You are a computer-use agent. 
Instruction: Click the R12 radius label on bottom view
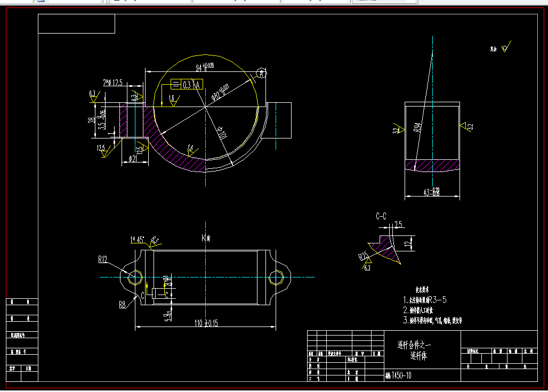point(103,258)
